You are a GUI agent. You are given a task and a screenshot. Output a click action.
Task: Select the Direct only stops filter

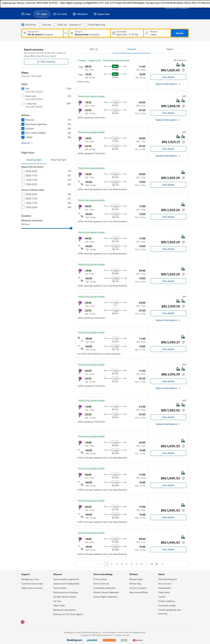coord(23,96)
